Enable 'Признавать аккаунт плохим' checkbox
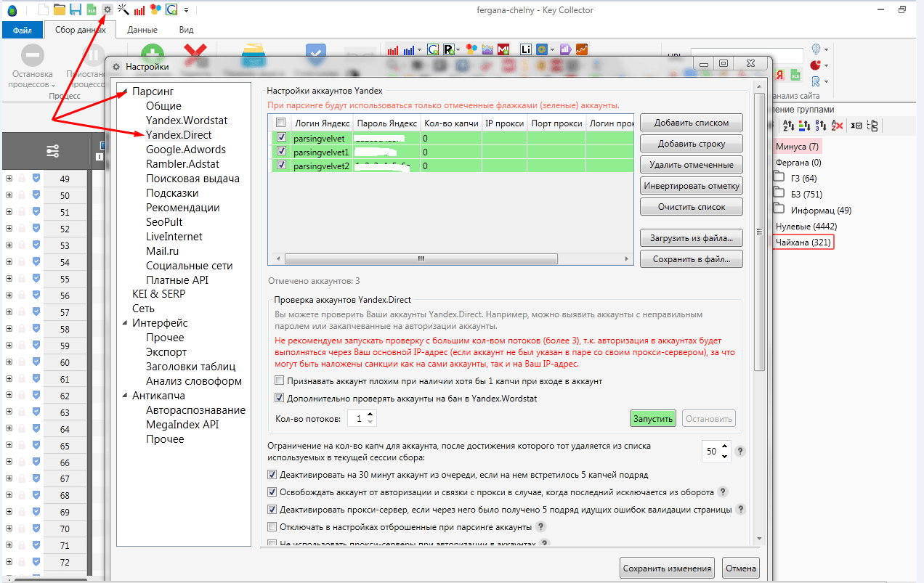This screenshot has width=924, height=583. (279, 381)
